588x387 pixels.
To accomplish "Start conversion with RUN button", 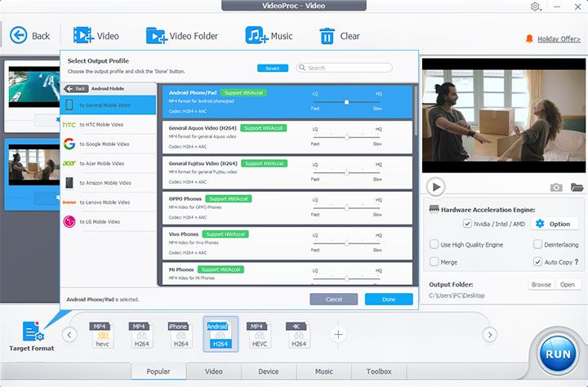I will pos(558,354).
